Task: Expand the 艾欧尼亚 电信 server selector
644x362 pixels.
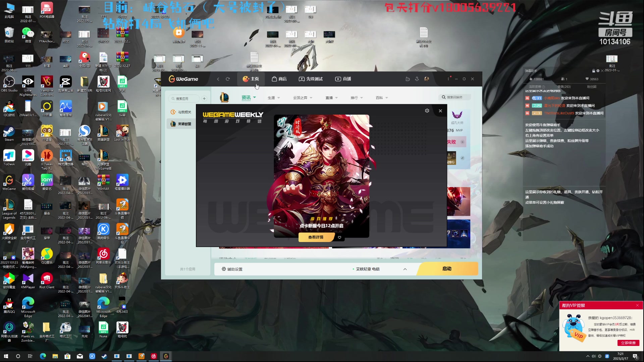Action: point(380,269)
